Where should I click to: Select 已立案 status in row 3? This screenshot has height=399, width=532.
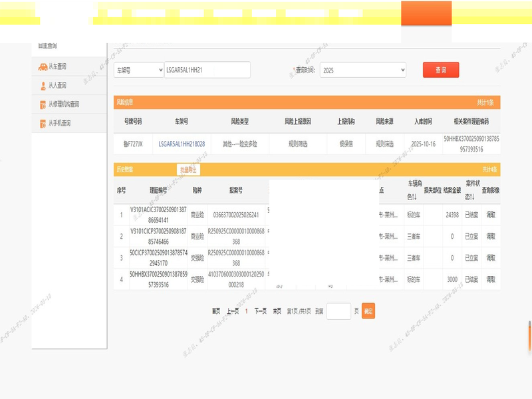point(471,258)
